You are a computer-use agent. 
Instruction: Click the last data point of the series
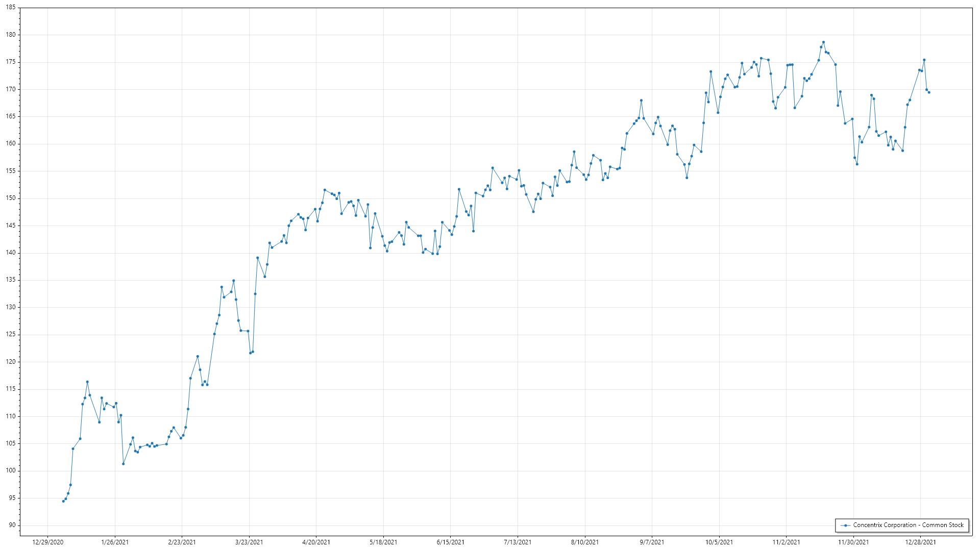(929, 92)
